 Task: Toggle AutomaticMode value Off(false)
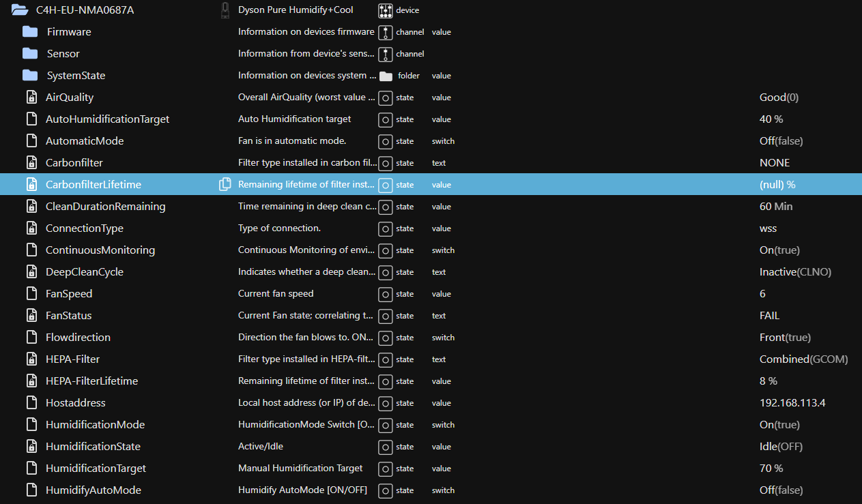pyautogui.click(x=781, y=141)
